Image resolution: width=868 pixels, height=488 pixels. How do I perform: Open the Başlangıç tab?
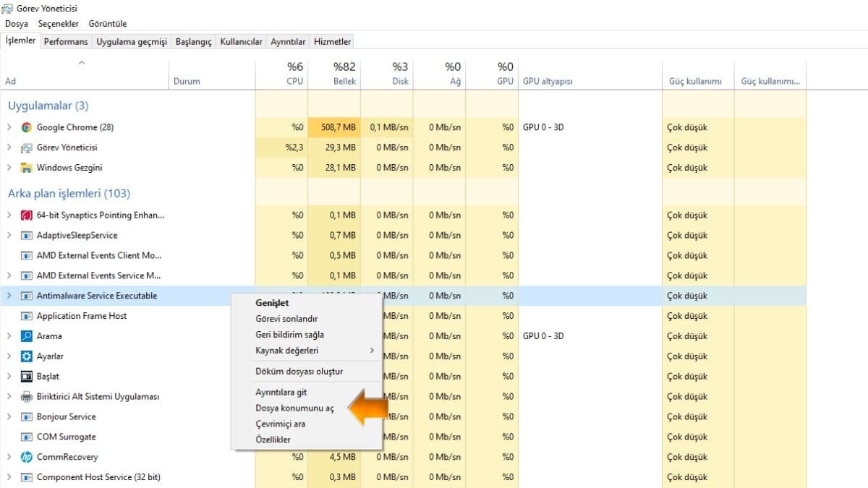[x=193, y=42]
